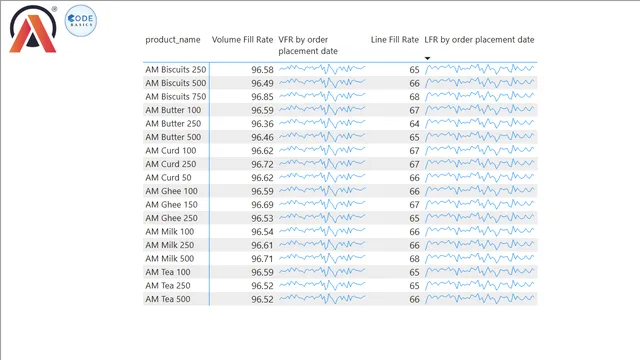Click Line Fill Rate 68 for AM Milk 500
This screenshot has height=360, width=640.
pos(414,258)
